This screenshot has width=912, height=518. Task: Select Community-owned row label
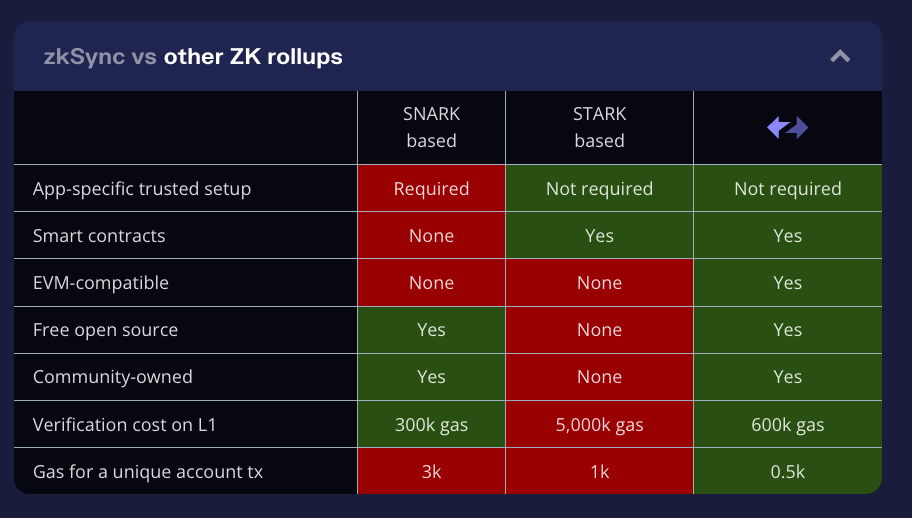pyautogui.click(x=113, y=377)
